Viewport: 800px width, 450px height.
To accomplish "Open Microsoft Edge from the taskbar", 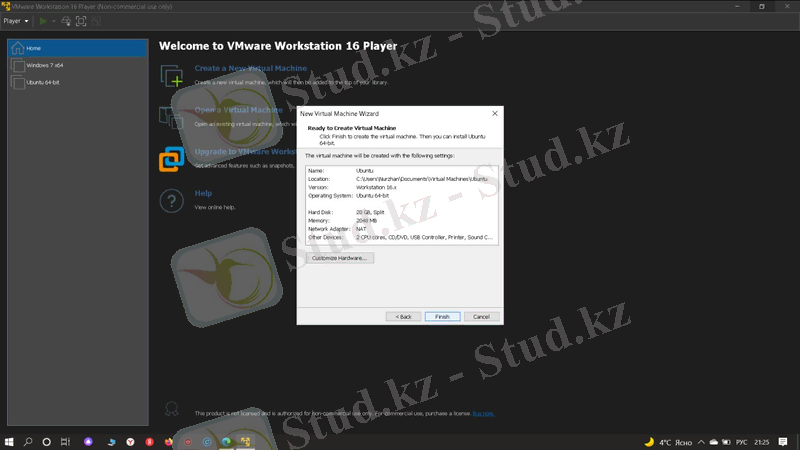I will pos(226,442).
